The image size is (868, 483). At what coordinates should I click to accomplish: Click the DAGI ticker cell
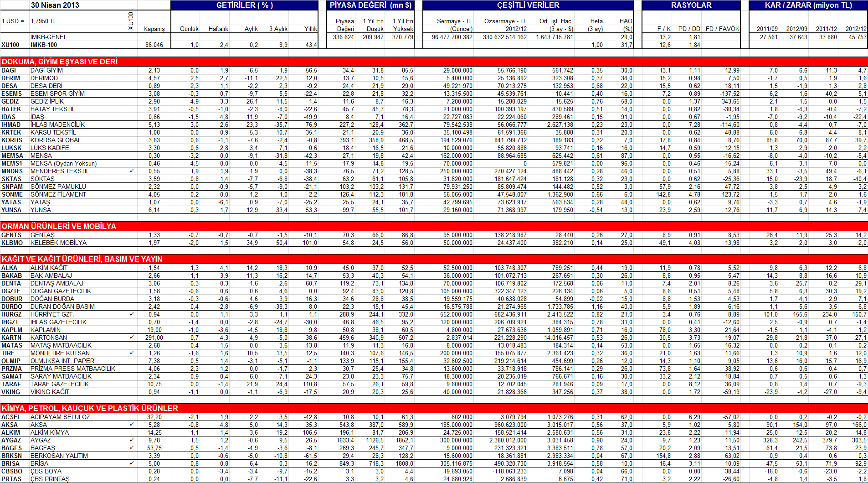click(9, 70)
